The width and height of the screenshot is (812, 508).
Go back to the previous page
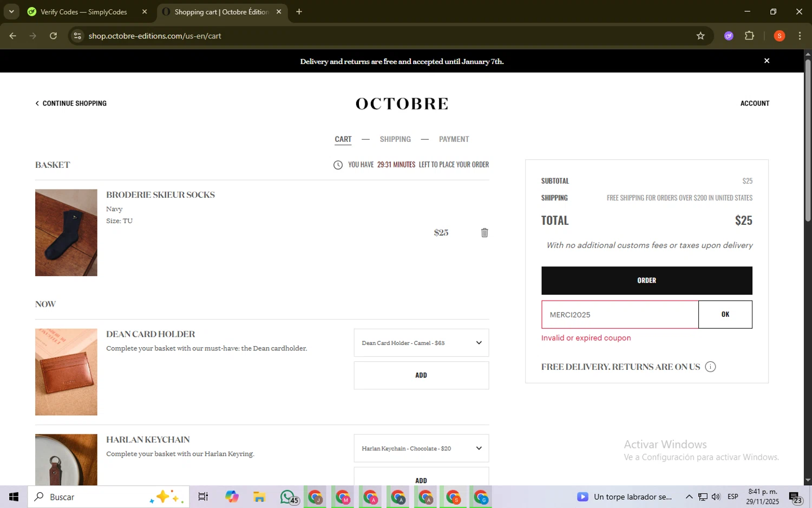tap(13, 36)
